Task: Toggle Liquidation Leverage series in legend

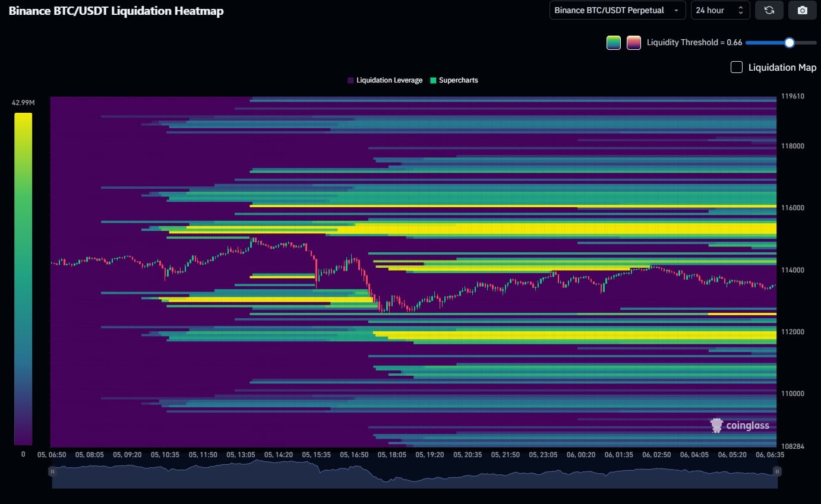Action: [x=389, y=80]
